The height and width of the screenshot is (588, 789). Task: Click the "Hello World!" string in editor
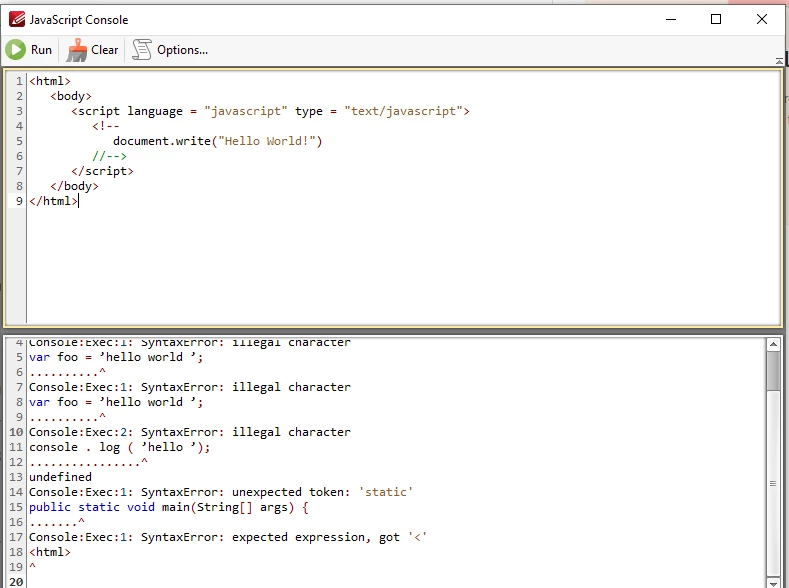(x=267, y=141)
